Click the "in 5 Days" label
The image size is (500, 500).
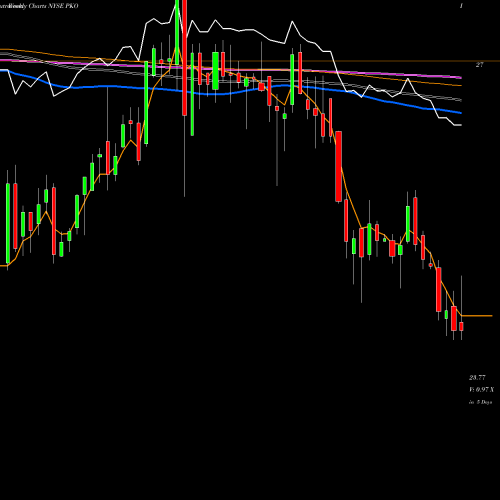(x=480, y=402)
